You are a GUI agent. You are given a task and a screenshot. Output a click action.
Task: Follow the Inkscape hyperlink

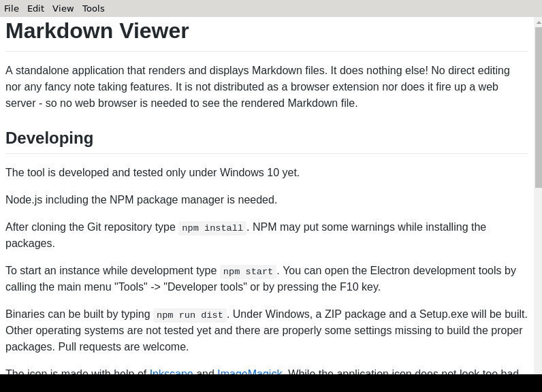[x=171, y=372]
